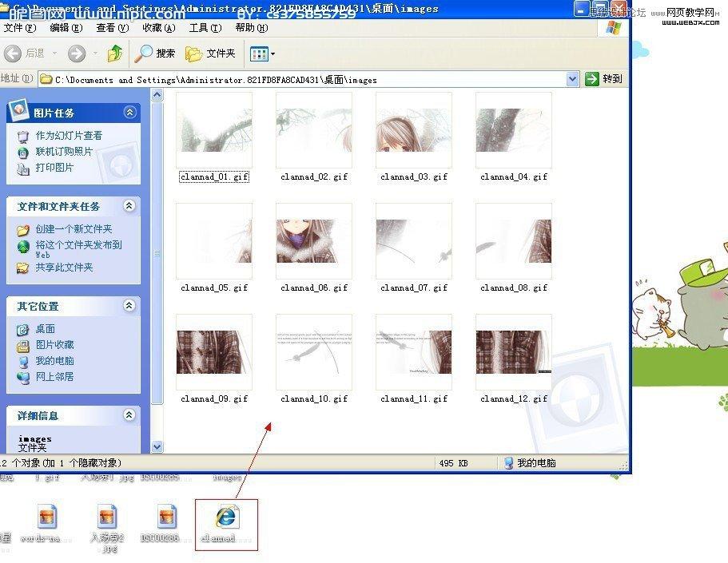Screen dimensions: 728x563
Task: Open 我的电脑 in Other Places
Action: [x=54, y=361]
